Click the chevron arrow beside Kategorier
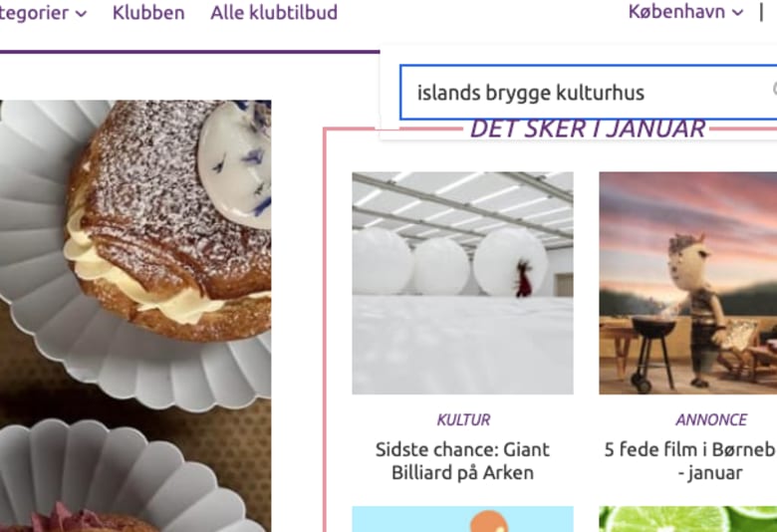 point(81,14)
